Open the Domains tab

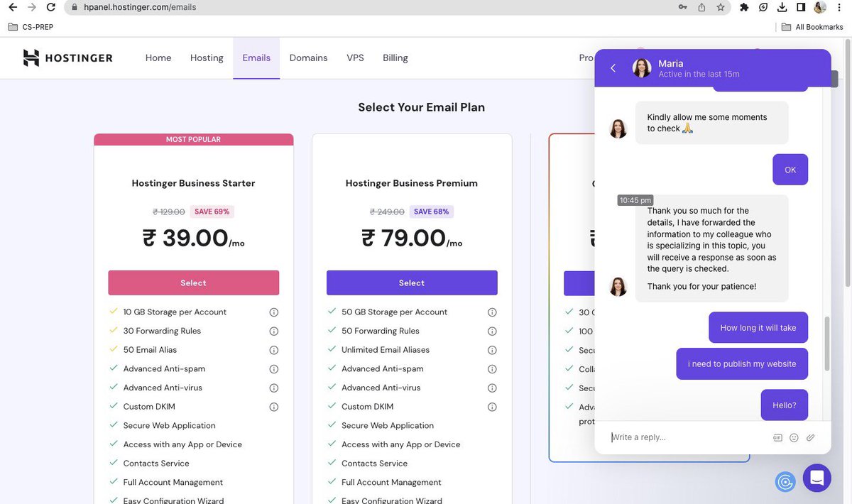(x=309, y=58)
